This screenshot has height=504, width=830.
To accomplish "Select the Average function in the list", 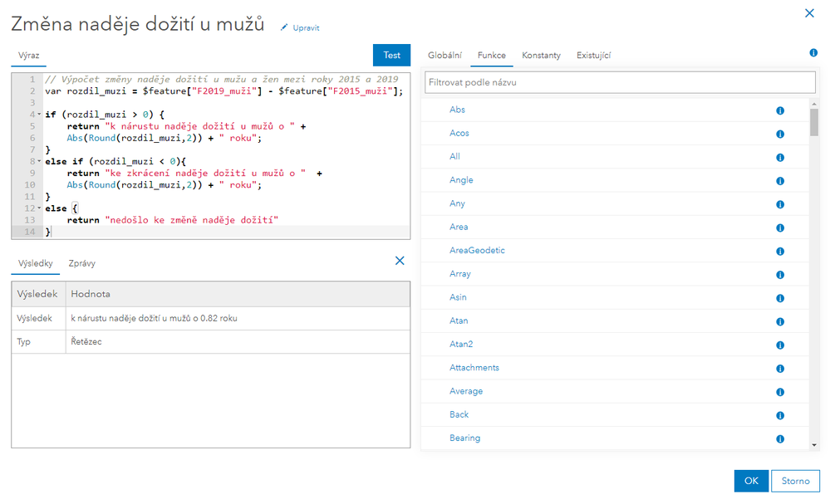I will coord(466,391).
